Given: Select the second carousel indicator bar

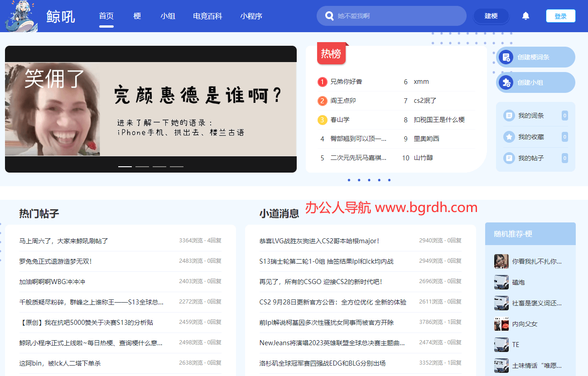Looking at the screenshot, I should (142, 166).
